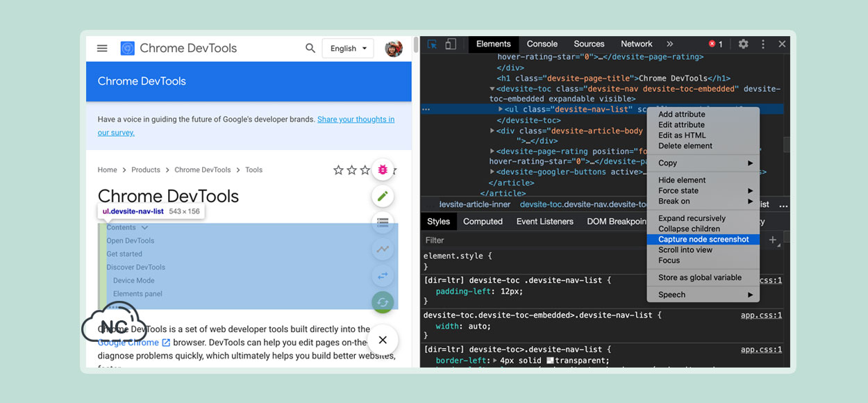Follow the Share your thoughts survey link
The height and width of the screenshot is (403, 868).
356,120
